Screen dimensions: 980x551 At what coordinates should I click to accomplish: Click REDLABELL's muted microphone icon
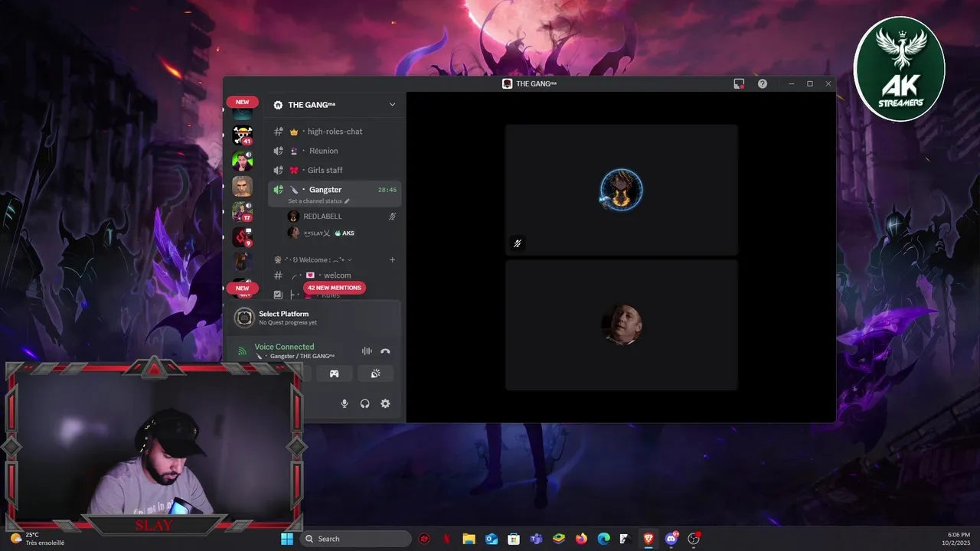[392, 217]
